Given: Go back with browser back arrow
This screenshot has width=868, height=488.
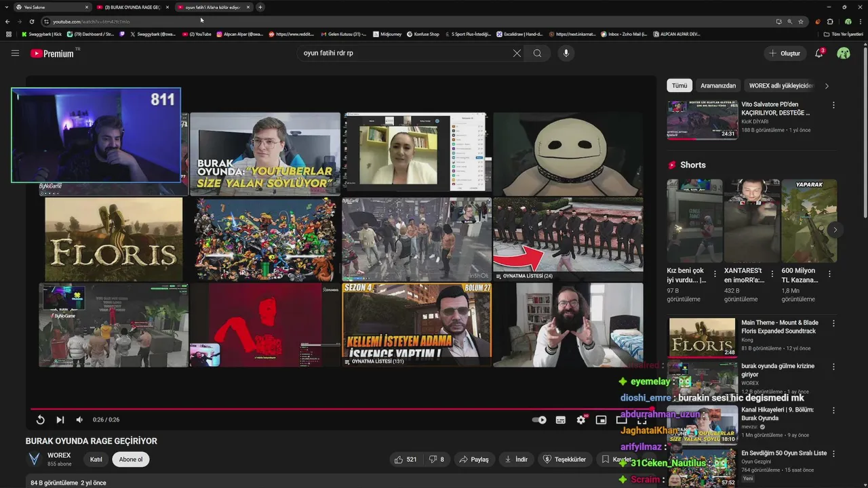Looking at the screenshot, I should click(7, 22).
